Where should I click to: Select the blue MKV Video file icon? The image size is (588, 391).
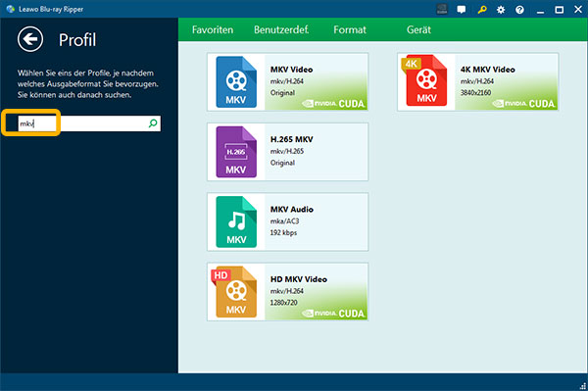click(236, 82)
